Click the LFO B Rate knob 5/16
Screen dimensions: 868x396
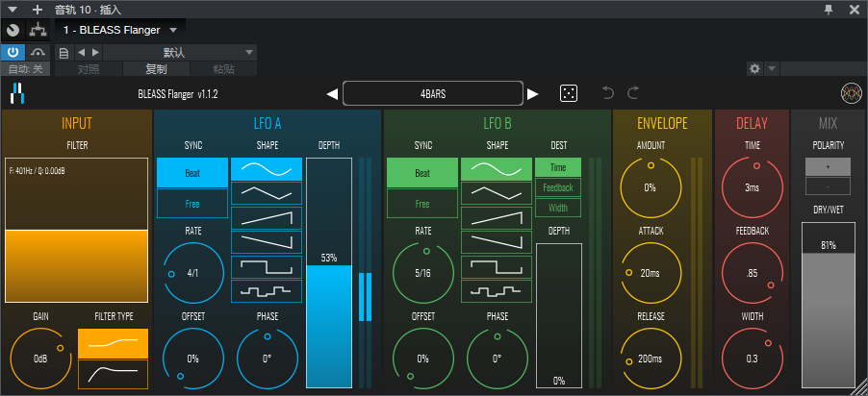(422, 273)
